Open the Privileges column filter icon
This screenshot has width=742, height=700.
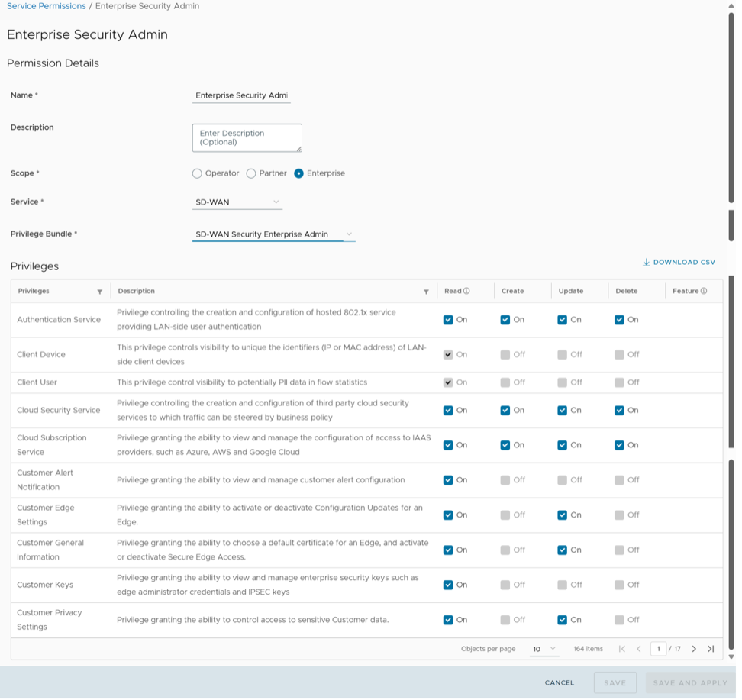100,292
